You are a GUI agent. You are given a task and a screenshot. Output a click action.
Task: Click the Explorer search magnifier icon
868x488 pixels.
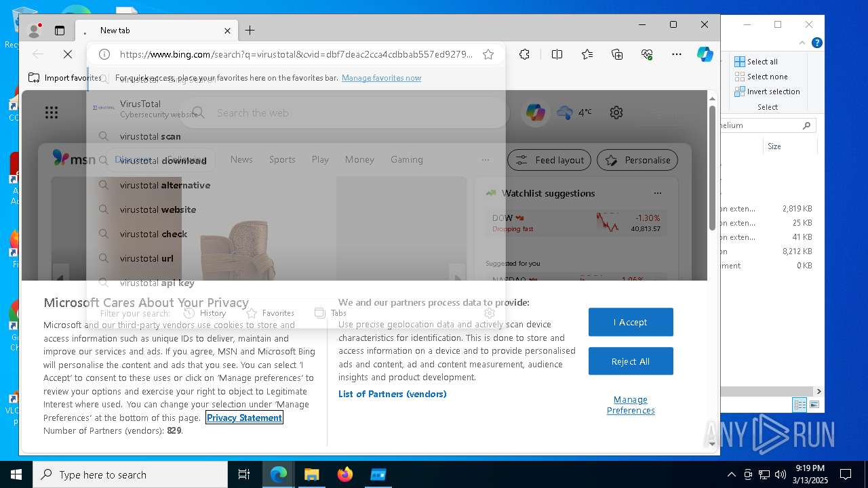click(x=806, y=125)
